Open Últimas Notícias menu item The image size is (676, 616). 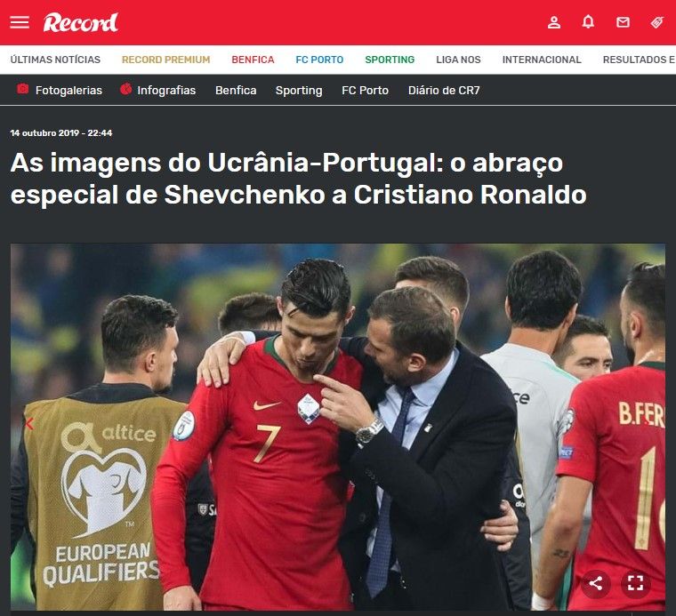(x=55, y=60)
